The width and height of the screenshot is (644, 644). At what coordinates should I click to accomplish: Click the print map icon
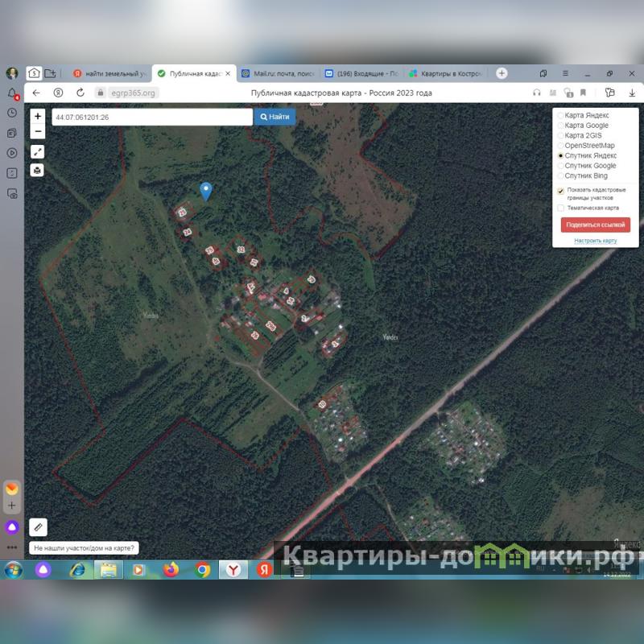coord(38,170)
